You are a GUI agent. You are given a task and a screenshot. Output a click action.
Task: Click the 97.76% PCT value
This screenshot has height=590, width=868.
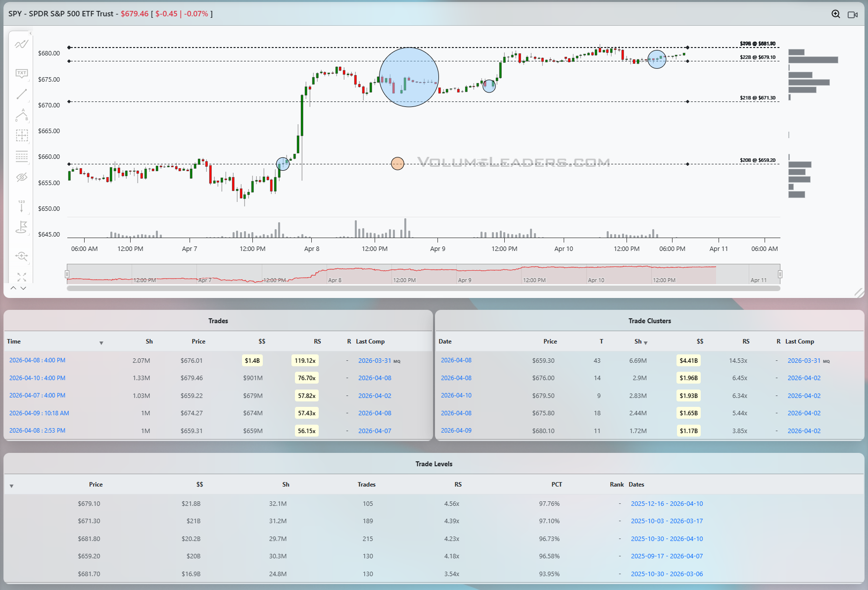tap(549, 504)
